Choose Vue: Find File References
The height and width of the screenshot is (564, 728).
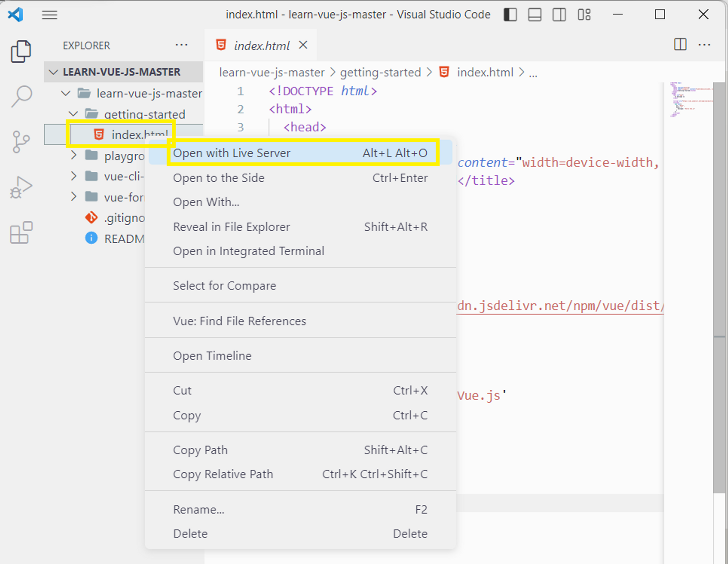300,321
